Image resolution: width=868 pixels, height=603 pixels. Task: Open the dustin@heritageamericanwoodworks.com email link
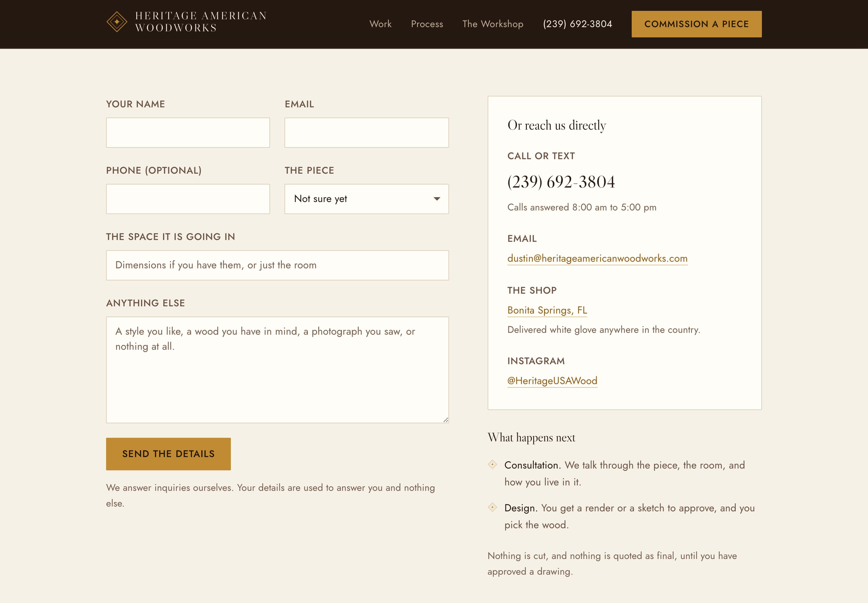pos(597,258)
